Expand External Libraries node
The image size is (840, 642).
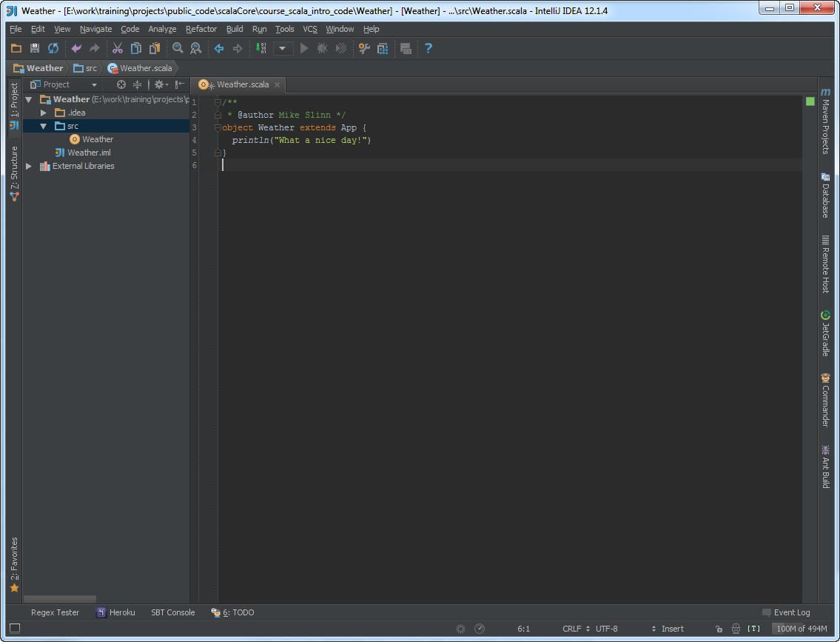pyautogui.click(x=29, y=166)
